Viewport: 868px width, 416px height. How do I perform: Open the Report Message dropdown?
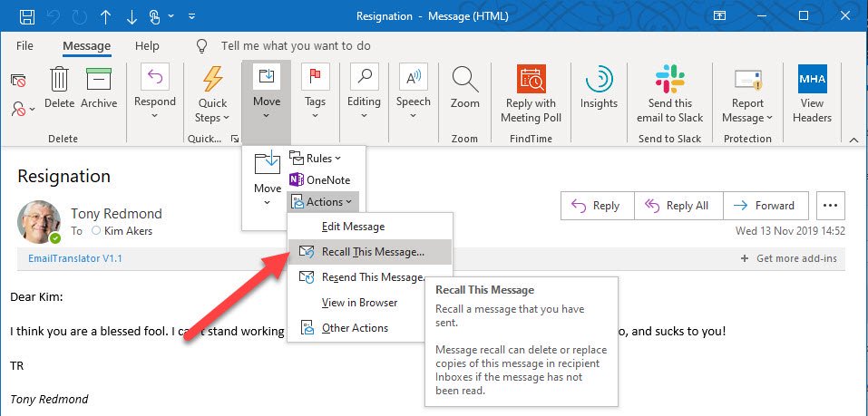pyautogui.click(x=747, y=95)
